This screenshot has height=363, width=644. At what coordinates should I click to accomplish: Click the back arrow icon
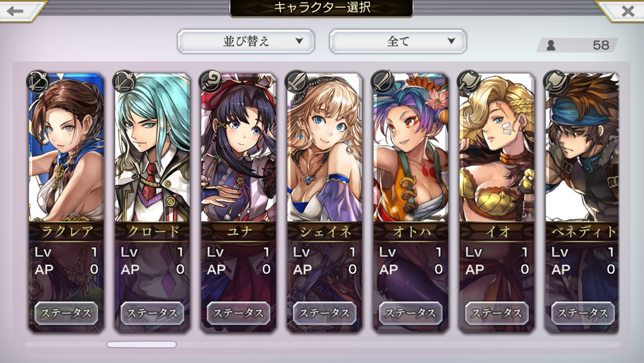[15, 11]
